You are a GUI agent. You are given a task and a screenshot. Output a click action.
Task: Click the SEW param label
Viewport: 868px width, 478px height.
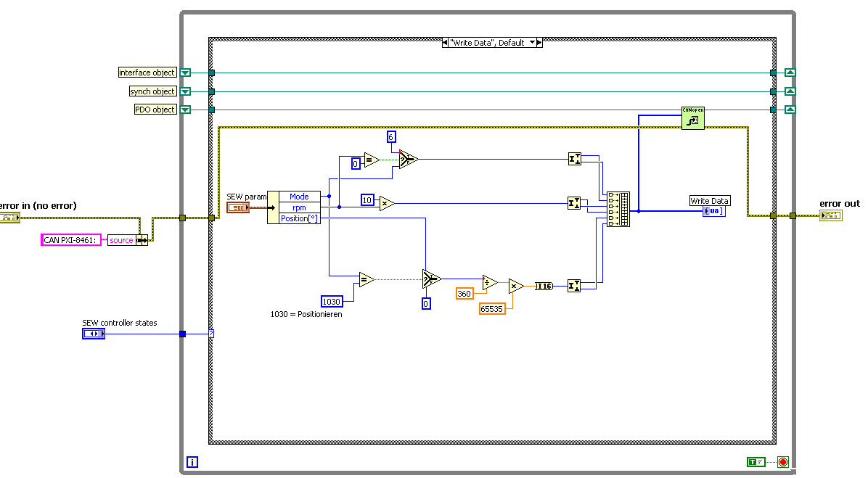pyautogui.click(x=246, y=197)
